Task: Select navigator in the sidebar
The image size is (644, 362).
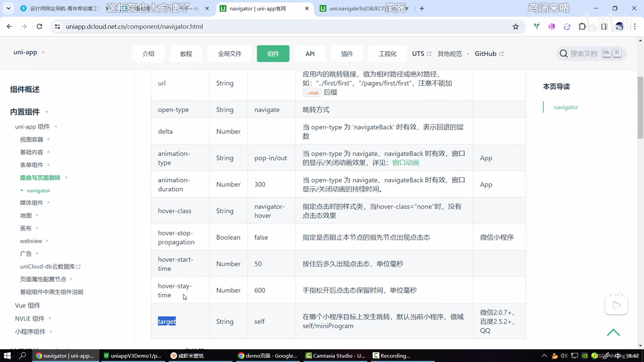Action: tap(39, 190)
